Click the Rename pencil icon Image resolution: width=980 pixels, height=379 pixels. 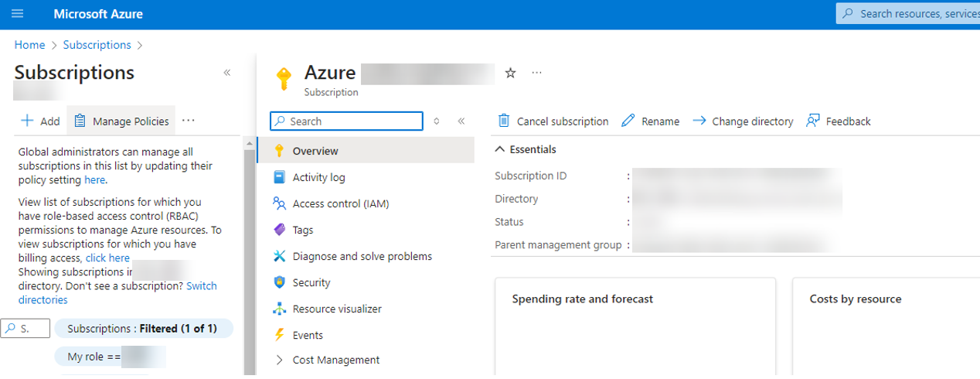click(x=628, y=121)
